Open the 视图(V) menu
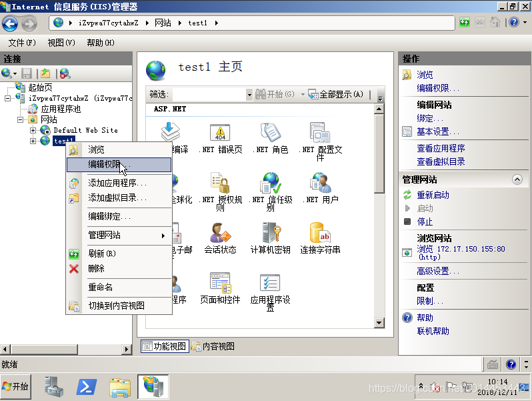The height and width of the screenshot is (401, 532). tap(61, 43)
